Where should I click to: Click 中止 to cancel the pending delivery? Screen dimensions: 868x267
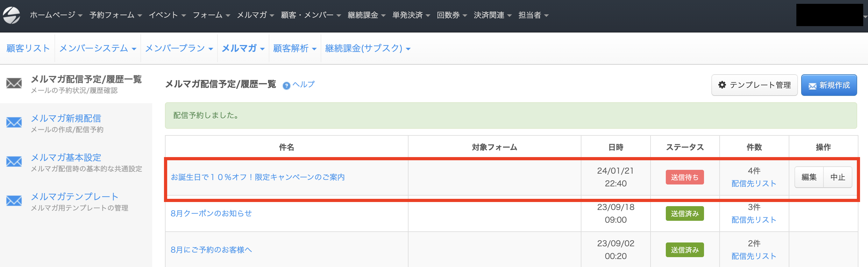point(838,177)
